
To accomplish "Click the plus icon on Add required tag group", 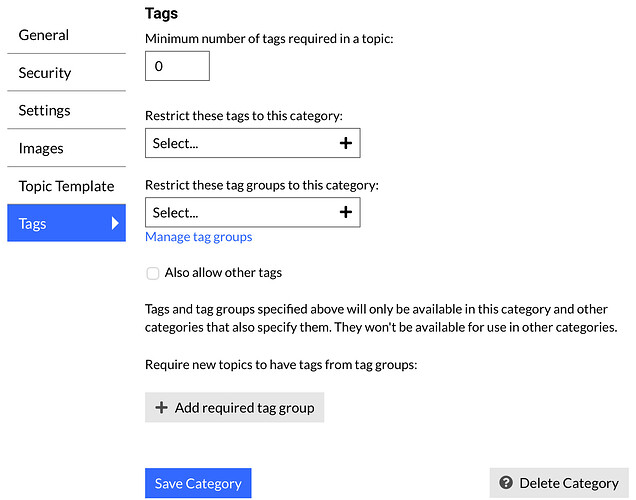I will click(x=161, y=408).
